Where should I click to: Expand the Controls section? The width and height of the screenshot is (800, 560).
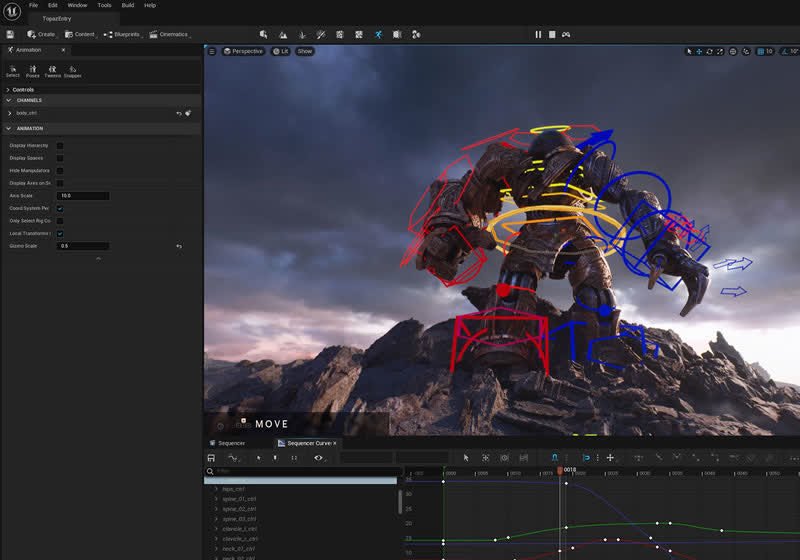pyautogui.click(x=8, y=89)
